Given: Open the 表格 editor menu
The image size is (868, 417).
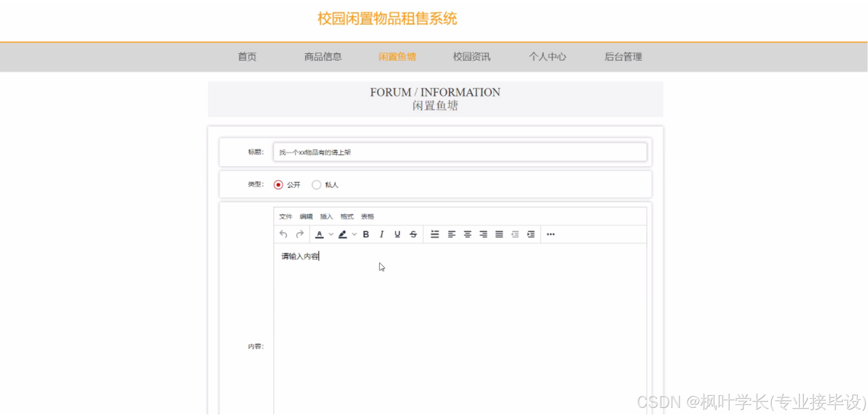Looking at the screenshot, I should tap(367, 216).
